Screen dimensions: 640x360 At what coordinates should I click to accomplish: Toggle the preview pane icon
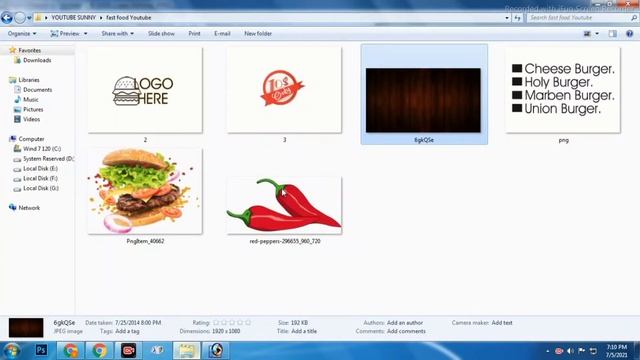612,33
